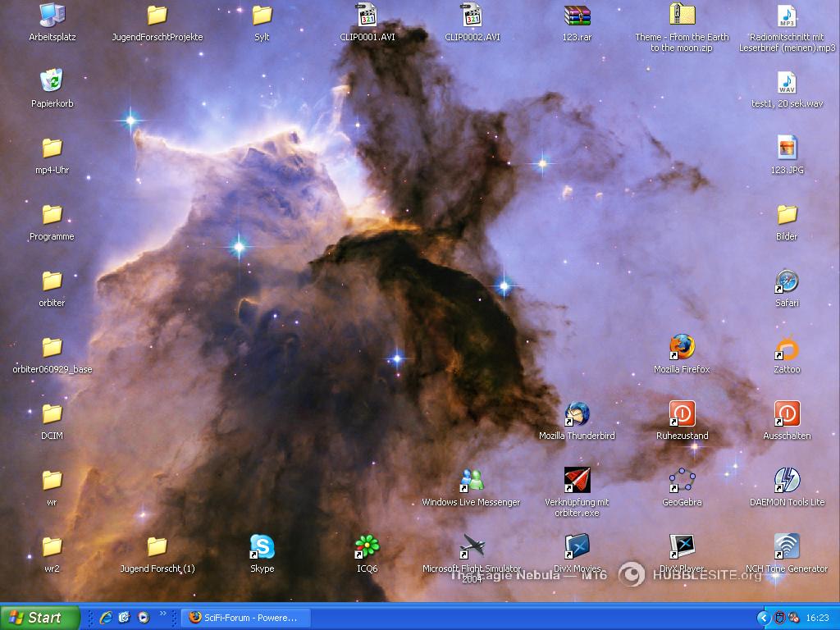Click the taskbar clock showing 16:23
Image resolution: width=840 pixels, height=630 pixels.
(817, 618)
